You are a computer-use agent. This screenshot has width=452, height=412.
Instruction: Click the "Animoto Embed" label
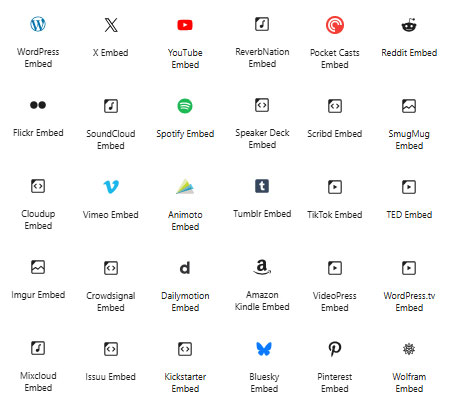tap(185, 221)
